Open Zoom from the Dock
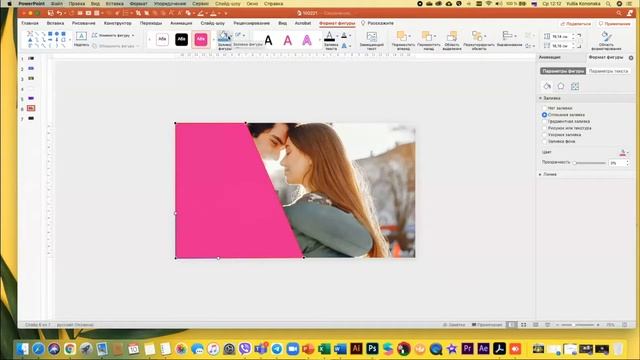Image resolution: width=640 pixels, height=360 pixels. click(x=292, y=349)
